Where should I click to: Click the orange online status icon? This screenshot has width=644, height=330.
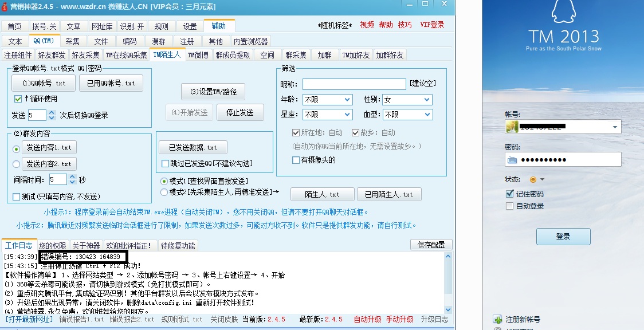(x=533, y=179)
